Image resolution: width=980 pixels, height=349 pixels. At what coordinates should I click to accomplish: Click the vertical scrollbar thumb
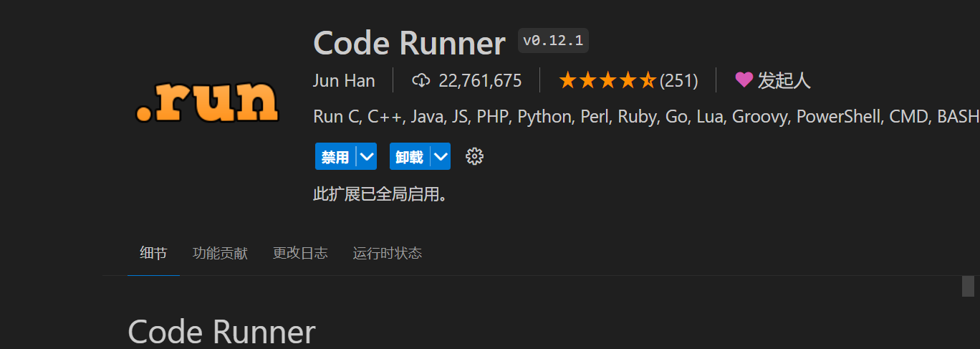pyautogui.click(x=968, y=286)
